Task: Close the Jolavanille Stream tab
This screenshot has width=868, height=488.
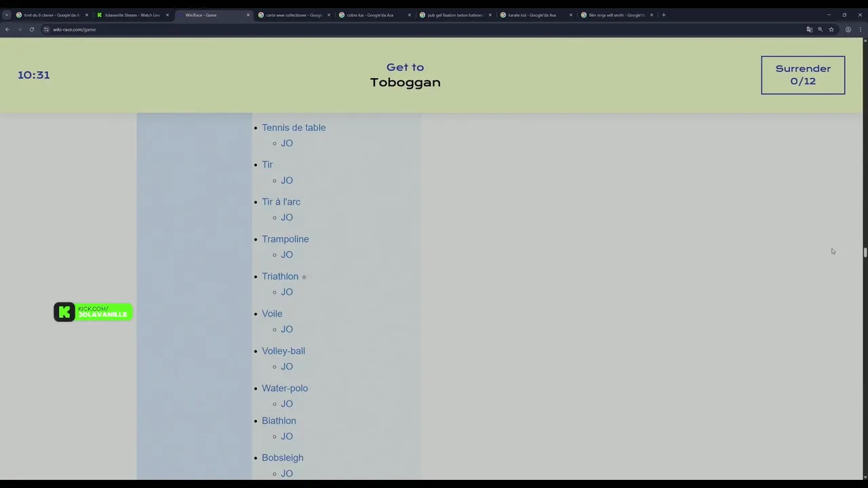Action: click(x=167, y=15)
